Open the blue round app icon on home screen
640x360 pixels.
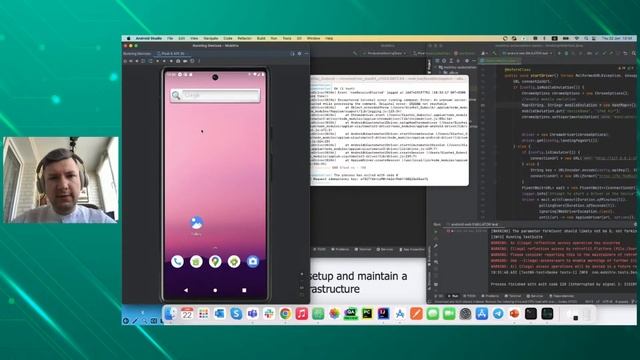[x=197, y=223]
